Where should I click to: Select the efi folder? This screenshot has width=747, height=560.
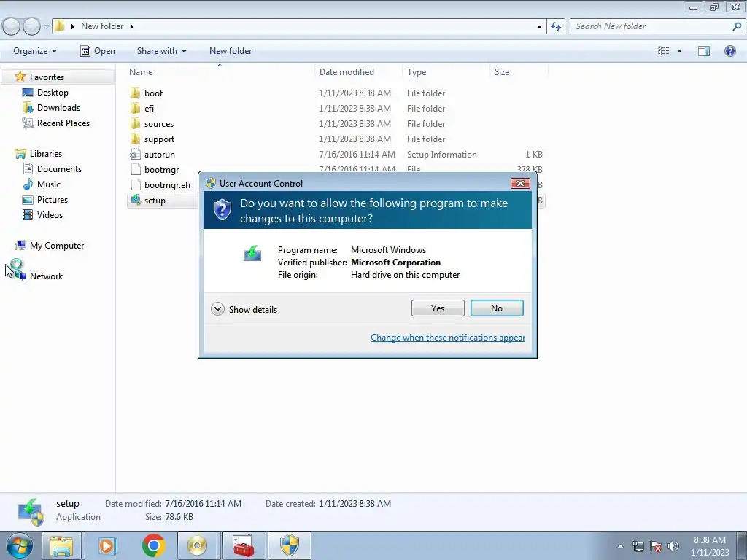149,109
